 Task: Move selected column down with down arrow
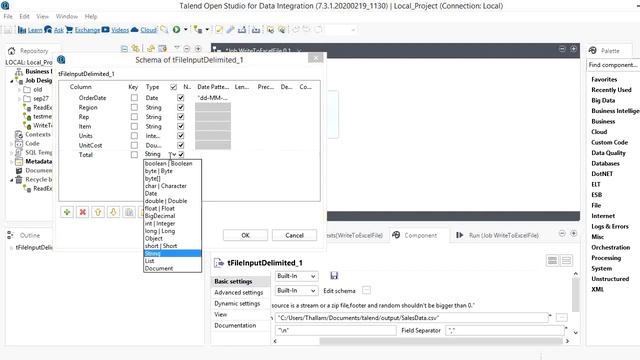coord(113,212)
